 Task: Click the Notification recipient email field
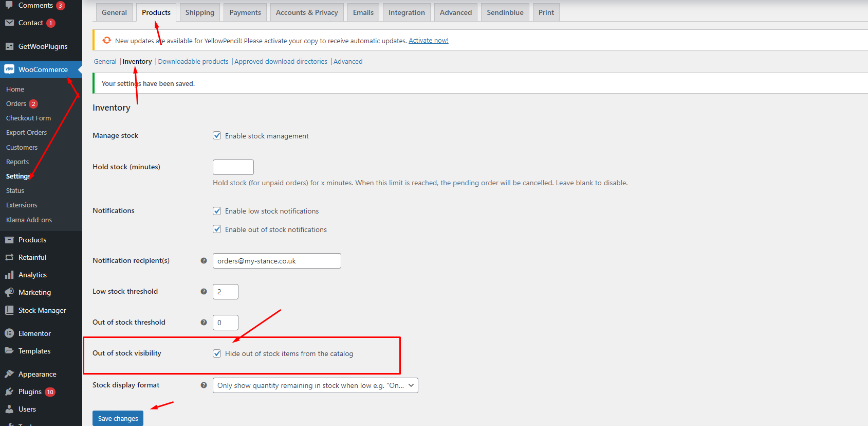(x=277, y=261)
